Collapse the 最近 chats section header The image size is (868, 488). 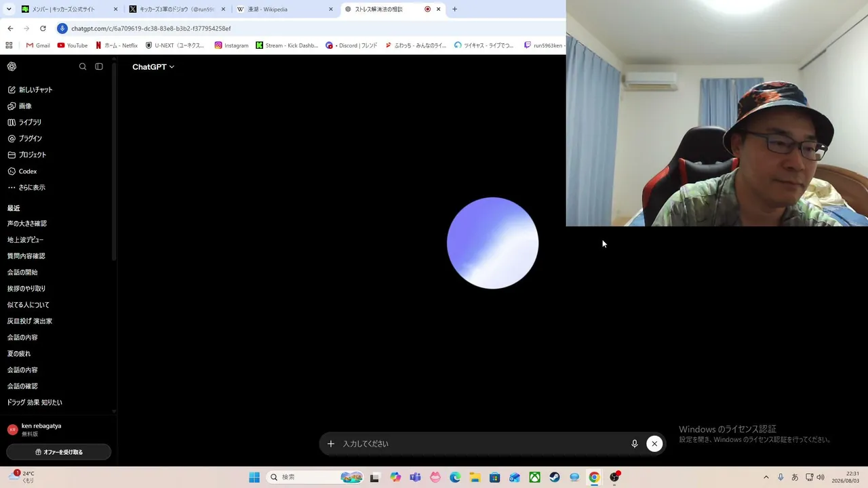pos(14,208)
